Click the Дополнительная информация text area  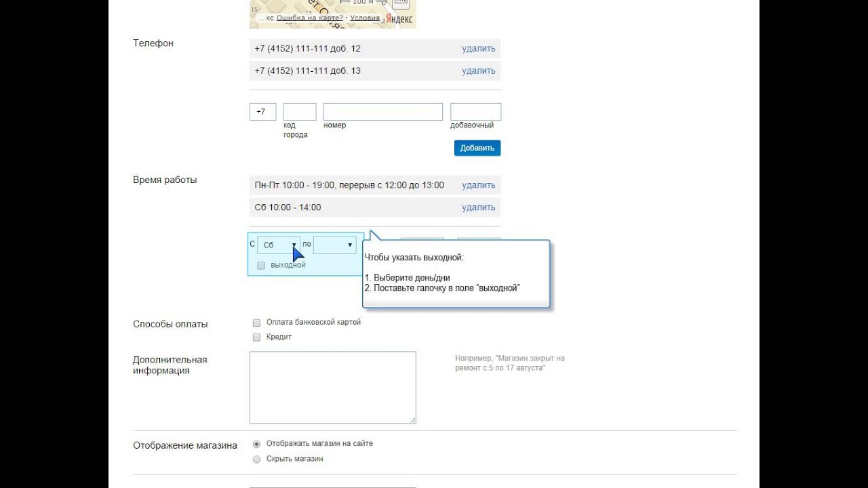point(332,388)
